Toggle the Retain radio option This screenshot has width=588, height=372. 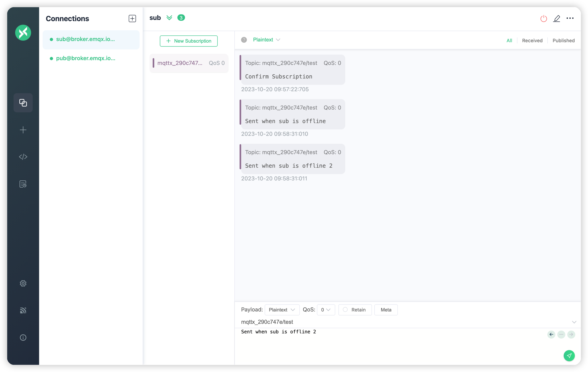click(x=345, y=310)
